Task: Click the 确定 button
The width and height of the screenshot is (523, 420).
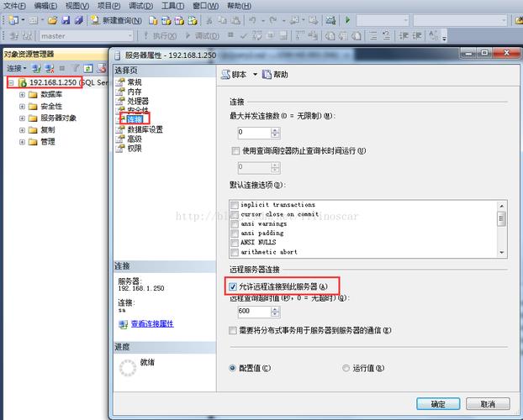Action: click(438, 404)
